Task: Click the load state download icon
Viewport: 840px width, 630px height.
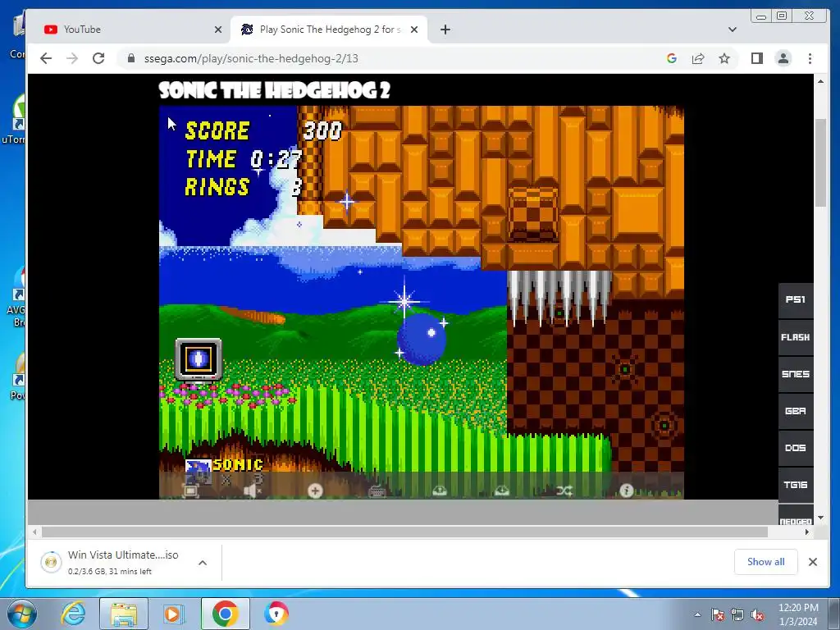Action: (x=501, y=491)
